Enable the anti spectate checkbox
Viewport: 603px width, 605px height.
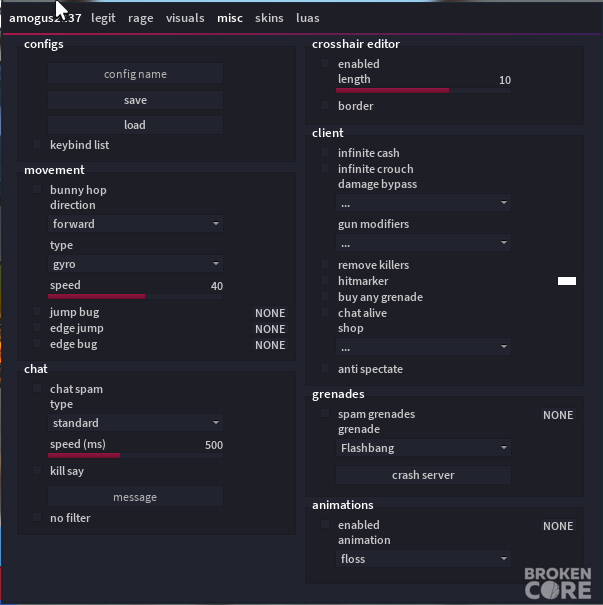[325, 368]
